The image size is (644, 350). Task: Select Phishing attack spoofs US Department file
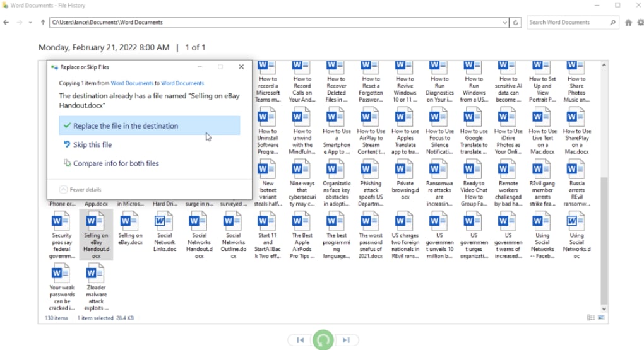click(371, 184)
